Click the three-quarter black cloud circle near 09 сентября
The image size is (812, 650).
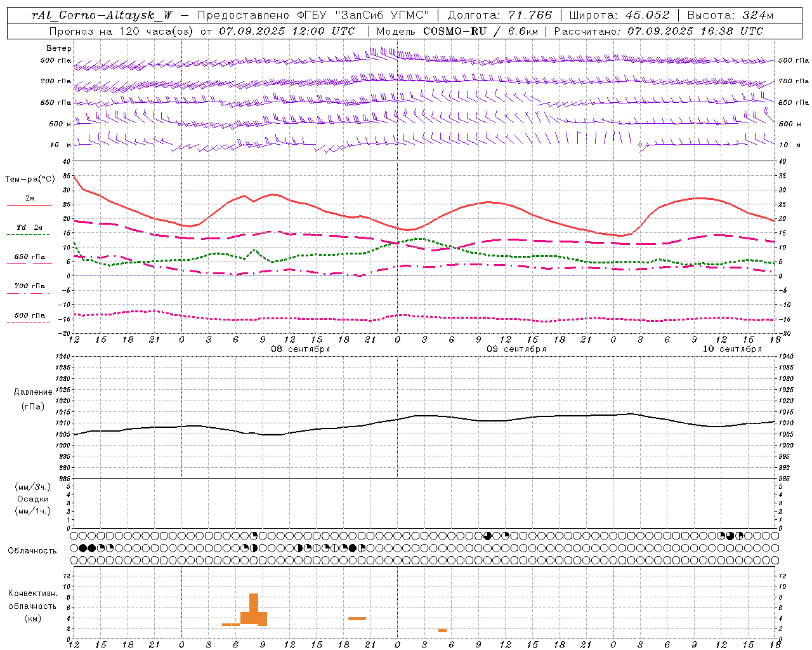[x=487, y=536]
